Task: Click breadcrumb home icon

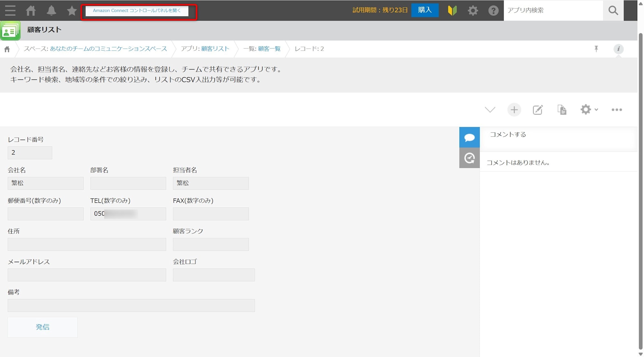Action: pyautogui.click(x=7, y=49)
